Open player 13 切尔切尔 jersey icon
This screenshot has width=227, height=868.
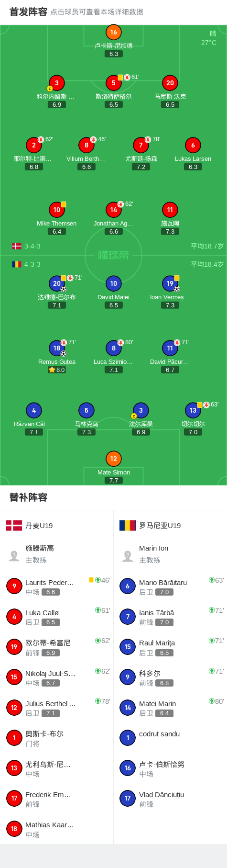pyautogui.click(x=193, y=410)
